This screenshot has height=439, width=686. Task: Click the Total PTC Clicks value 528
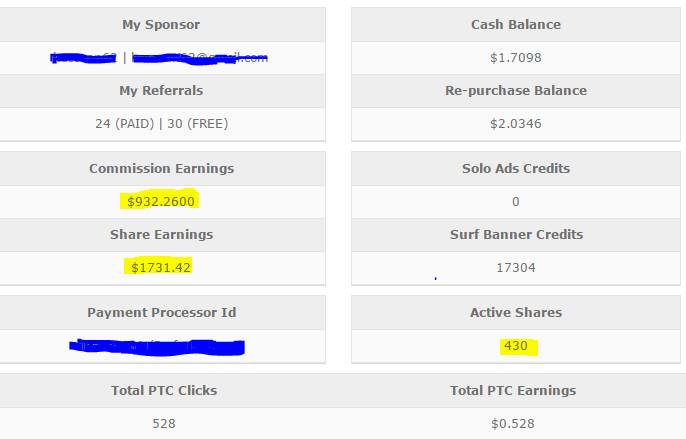point(164,424)
